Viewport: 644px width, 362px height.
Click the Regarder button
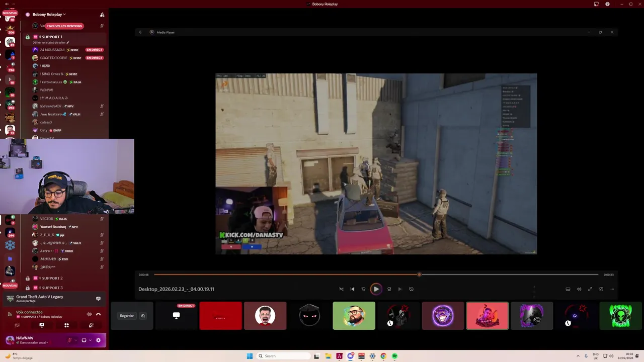(x=127, y=316)
